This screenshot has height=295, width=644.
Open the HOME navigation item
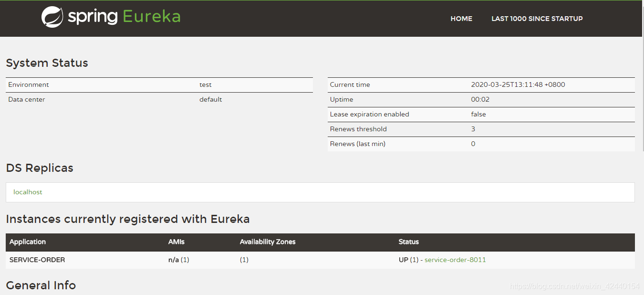pos(461,19)
